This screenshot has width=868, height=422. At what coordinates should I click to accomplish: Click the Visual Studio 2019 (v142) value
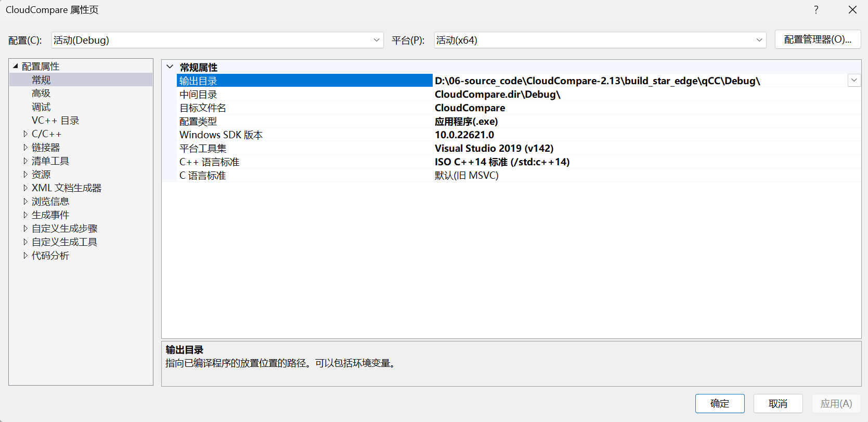point(494,148)
